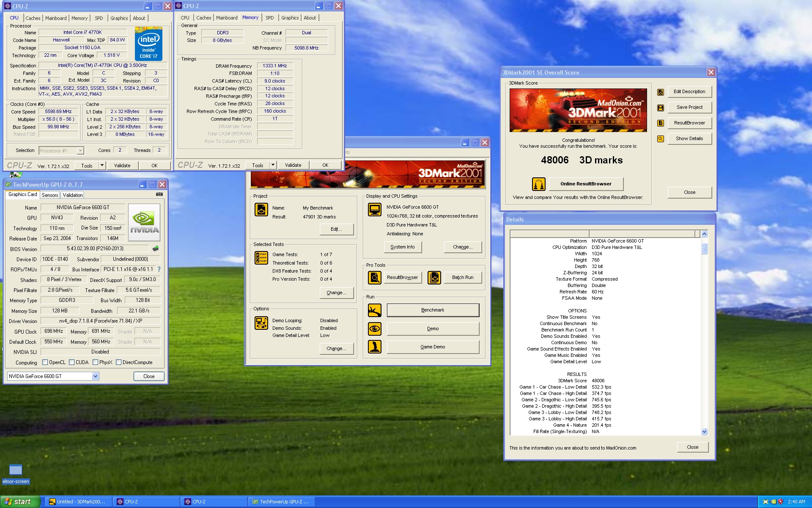Switch to Sensors tab in GPU-Z
812x508 pixels.
(x=50, y=195)
